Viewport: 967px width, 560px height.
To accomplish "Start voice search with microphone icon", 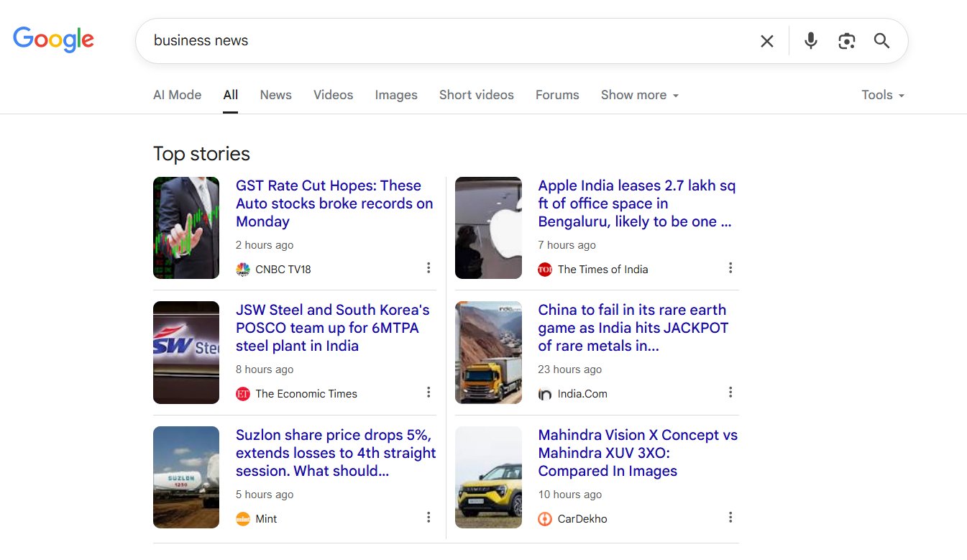I will 811,41.
